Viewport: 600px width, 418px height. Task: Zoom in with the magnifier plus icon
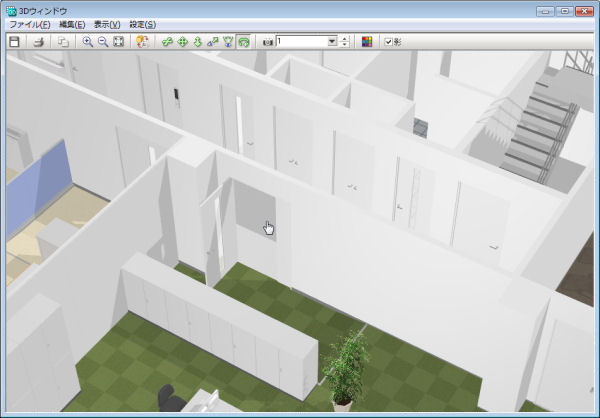tap(88, 42)
